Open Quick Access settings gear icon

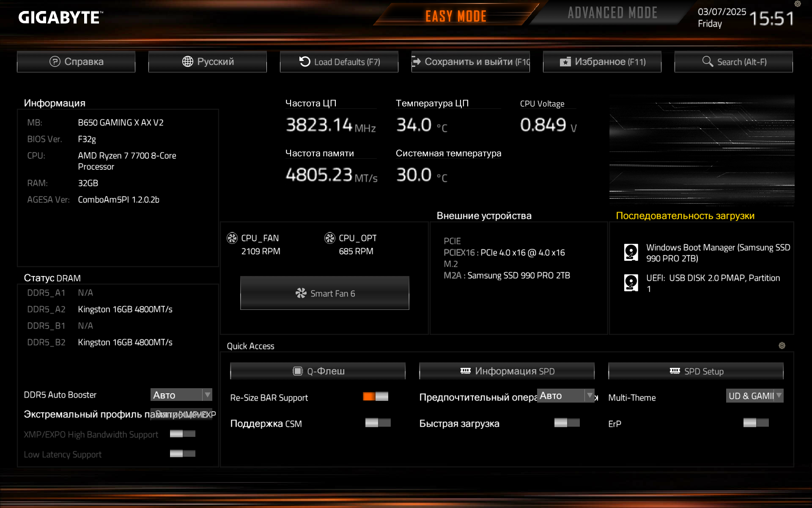pyautogui.click(x=782, y=345)
